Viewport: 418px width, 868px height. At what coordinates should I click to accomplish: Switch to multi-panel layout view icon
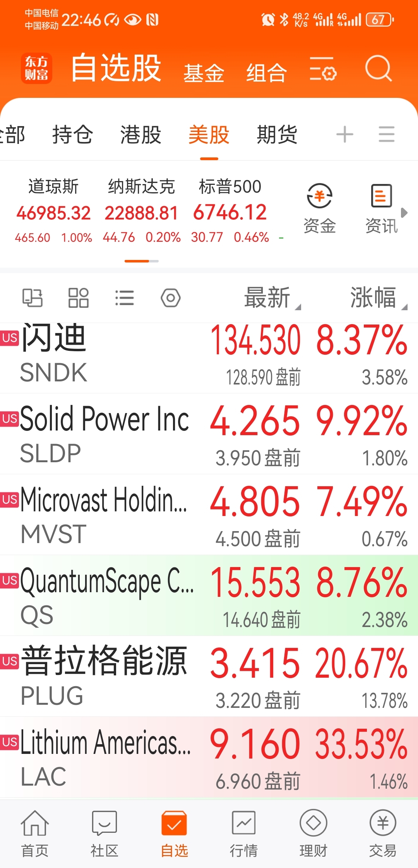click(x=33, y=298)
